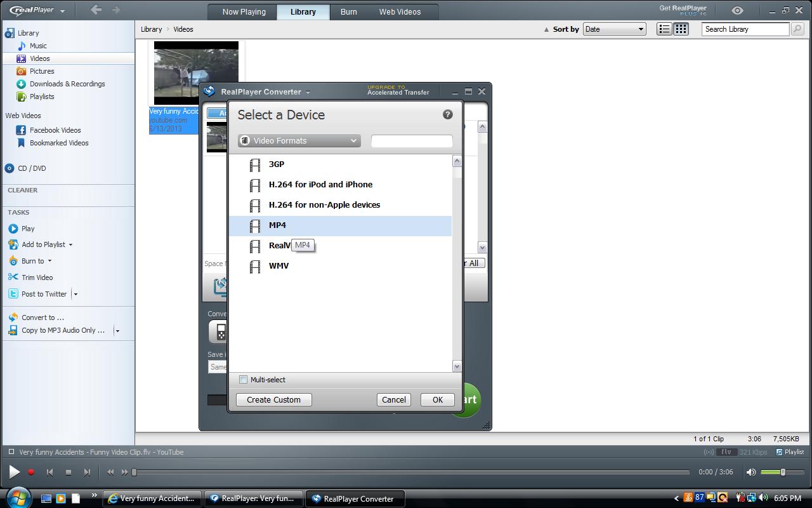Click Cancel in Select a Device

click(394, 400)
